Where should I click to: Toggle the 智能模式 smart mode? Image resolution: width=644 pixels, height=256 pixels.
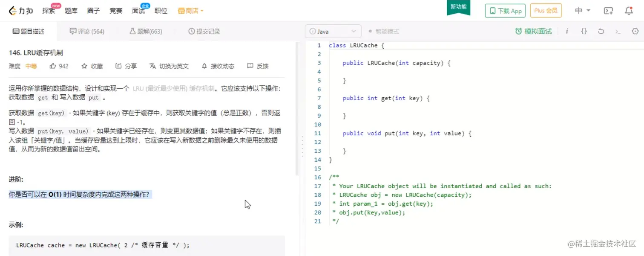[x=384, y=31]
